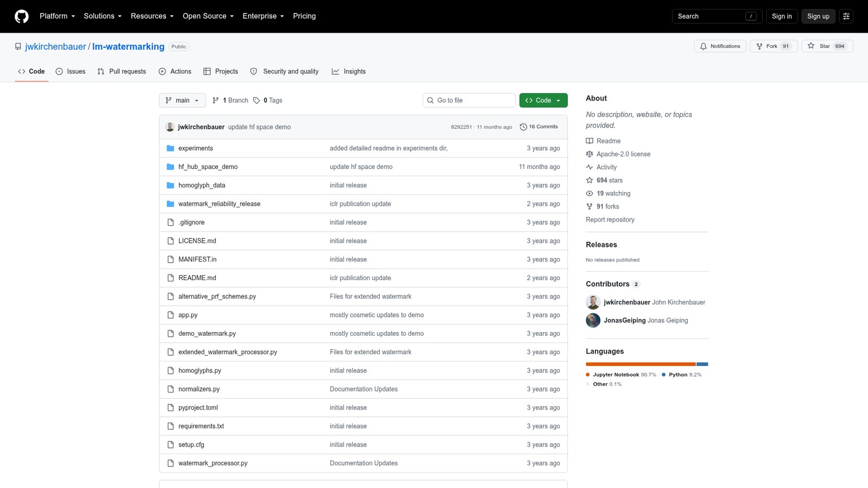Click the homoglyphs.py file icon
The image size is (868, 488).
pos(171,371)
